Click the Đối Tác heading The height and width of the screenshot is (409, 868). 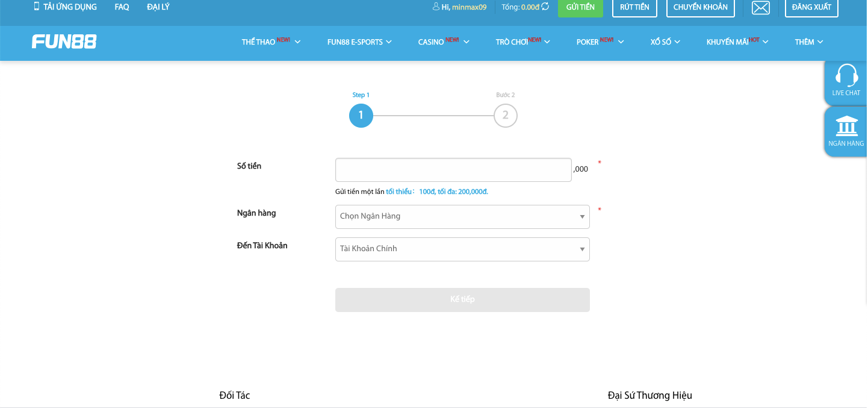(x=235, y=396)
